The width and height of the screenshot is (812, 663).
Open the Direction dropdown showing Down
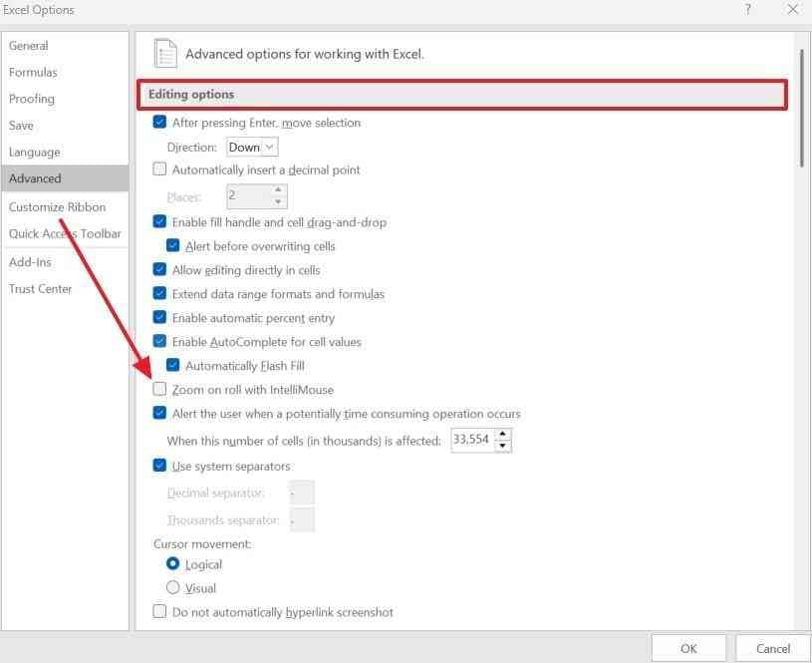[x=252, y=148]
